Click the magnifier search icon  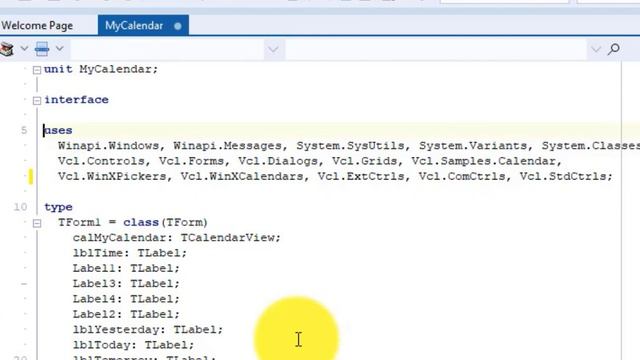pos(613,49)
